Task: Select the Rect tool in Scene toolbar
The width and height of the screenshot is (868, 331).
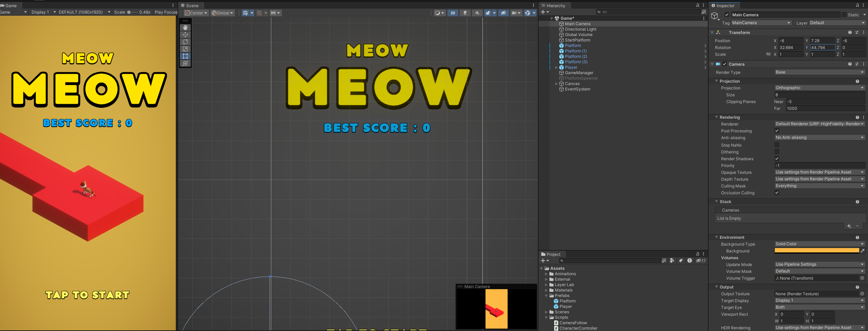Action: (x=185, y=56)
